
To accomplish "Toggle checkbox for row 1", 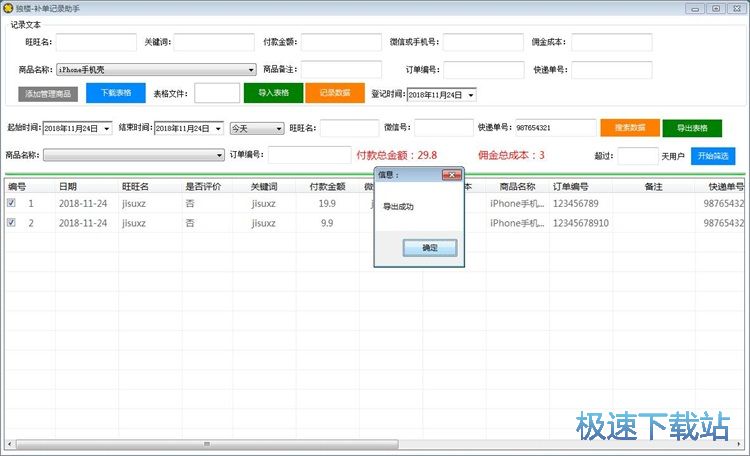I will pos(11,203).
